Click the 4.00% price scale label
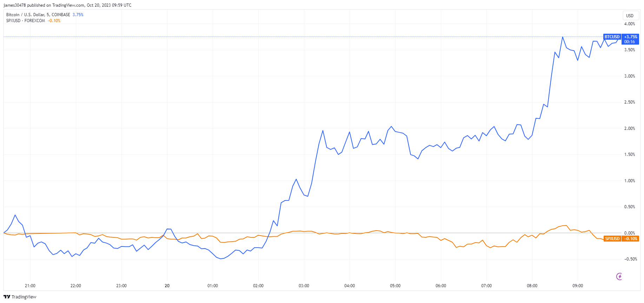Image resolution: width=644 pixels, height=303 pixels. [630, 24]
